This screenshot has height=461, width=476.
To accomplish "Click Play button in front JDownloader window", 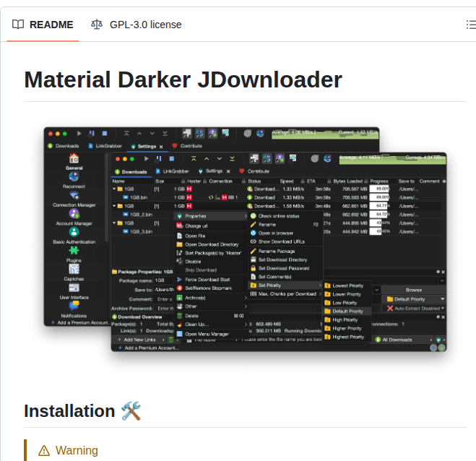I will point(147,158).
